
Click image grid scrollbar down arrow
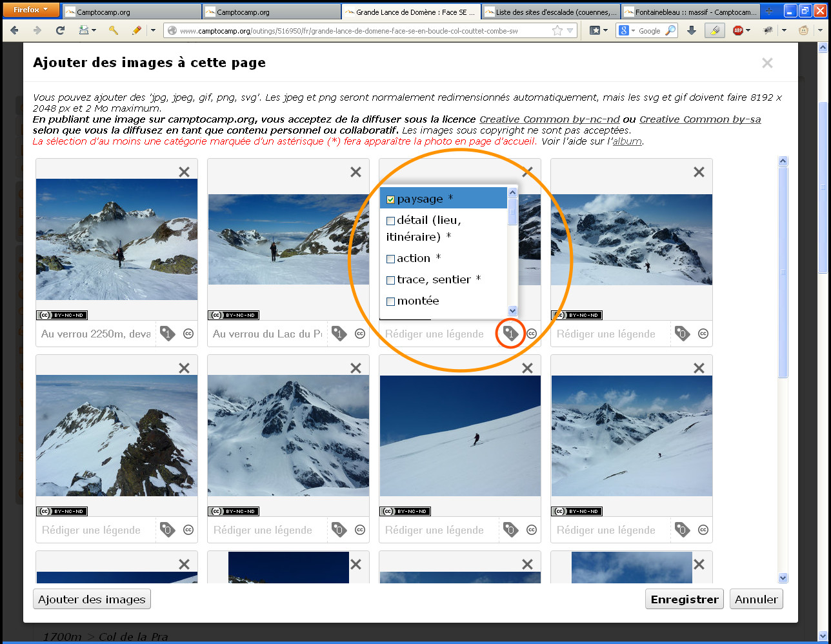783,578
